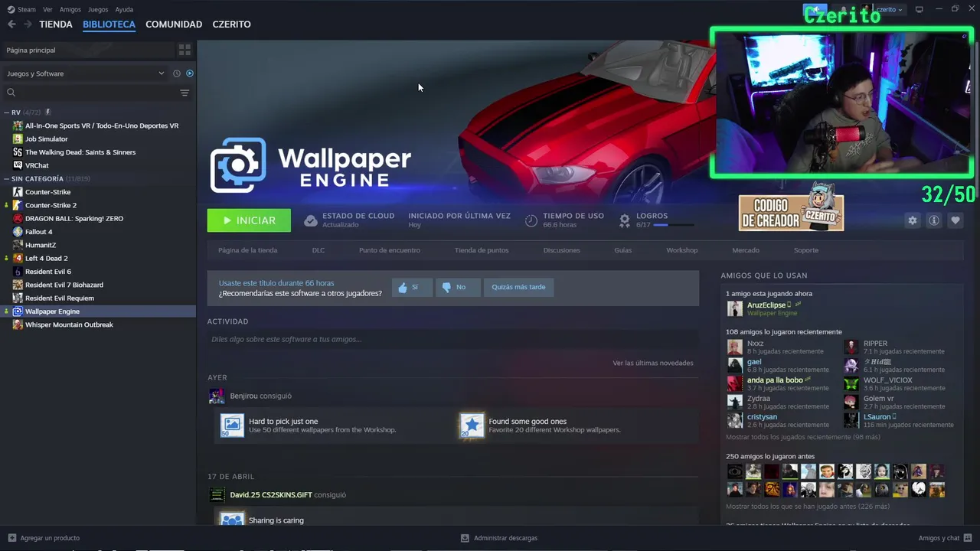Open the Ver menu
Viewport: 980px width, 551px height.
47,9
